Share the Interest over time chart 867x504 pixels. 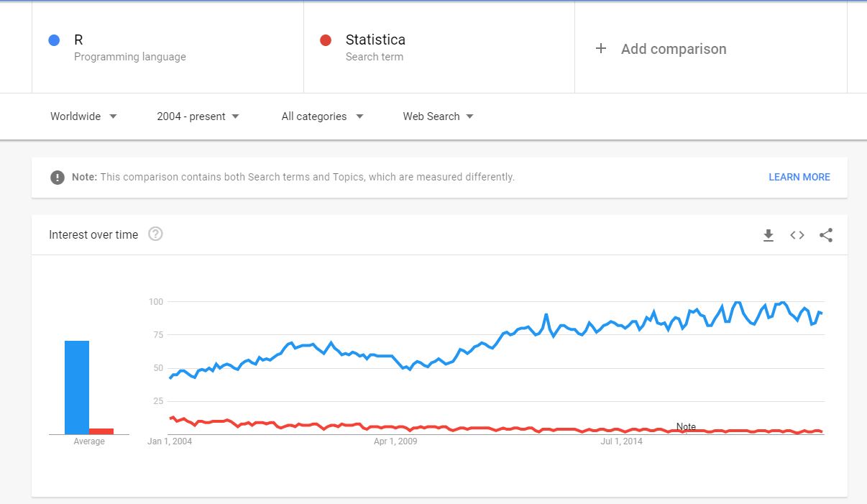tap(826, 235)
